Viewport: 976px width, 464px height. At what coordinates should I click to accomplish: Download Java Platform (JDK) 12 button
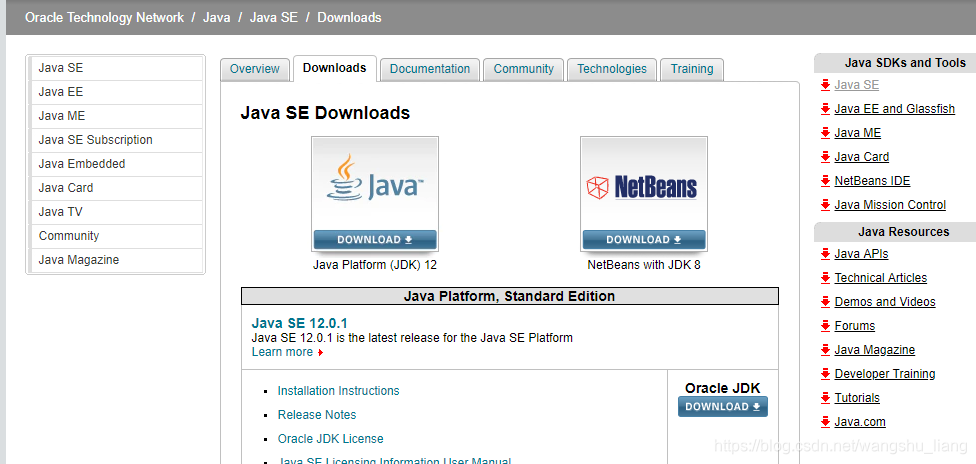[x=375, y=240]
